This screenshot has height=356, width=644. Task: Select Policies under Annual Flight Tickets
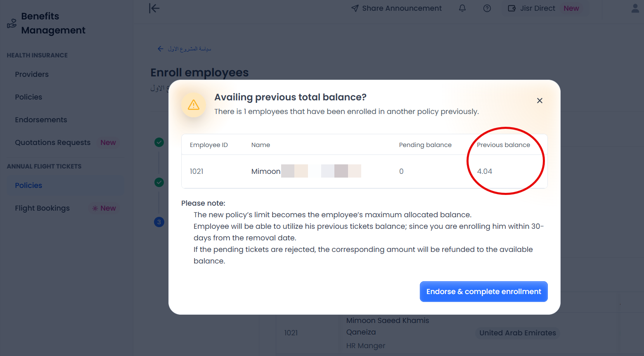coord(28,185)
